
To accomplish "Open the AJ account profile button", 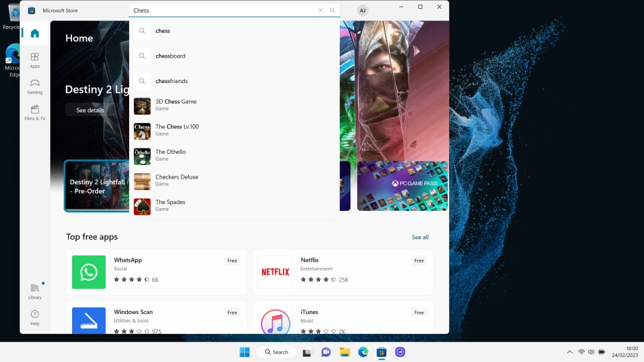I will click(363, 11).
